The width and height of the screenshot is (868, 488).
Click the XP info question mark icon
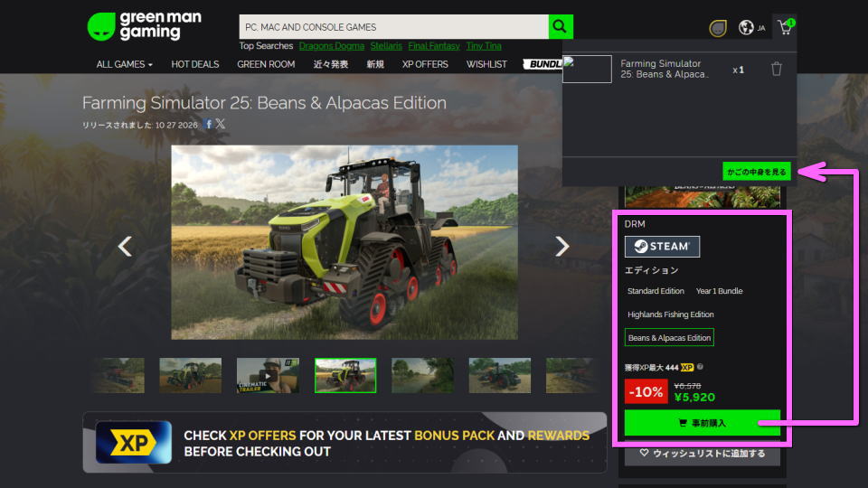700,367
